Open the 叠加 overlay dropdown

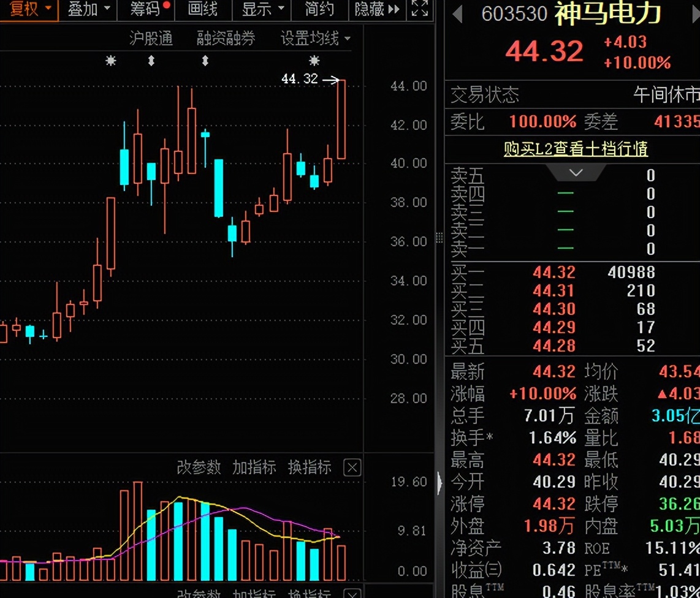(89, 9)
